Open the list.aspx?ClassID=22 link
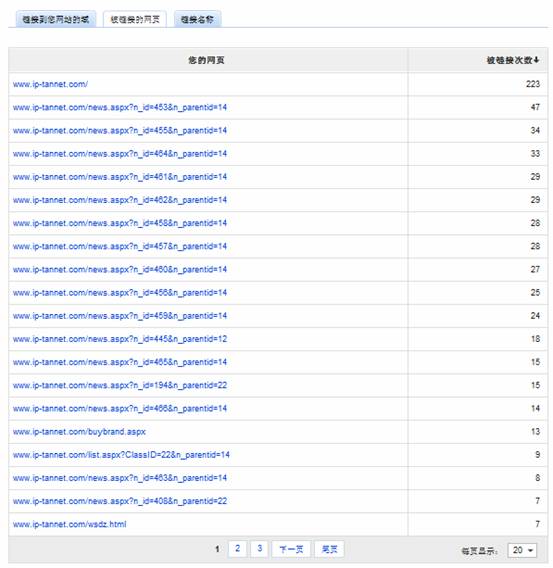Screen dimensions: 553x568 point(121,455)
